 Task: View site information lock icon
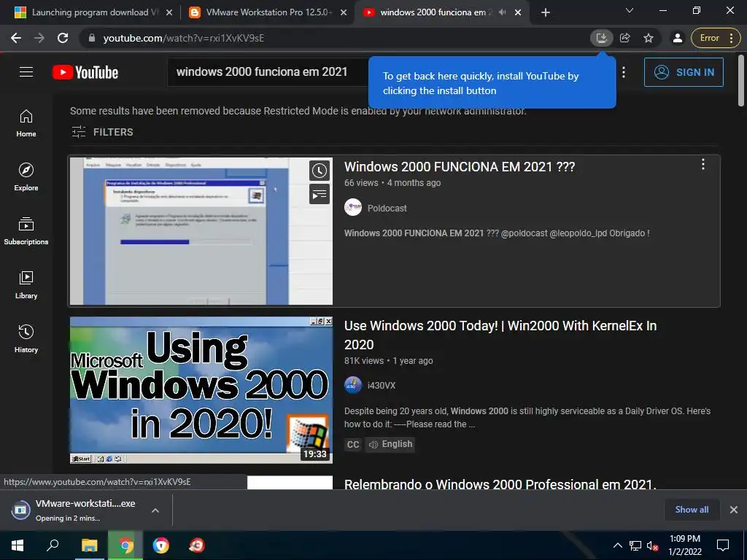pos(92,38)
